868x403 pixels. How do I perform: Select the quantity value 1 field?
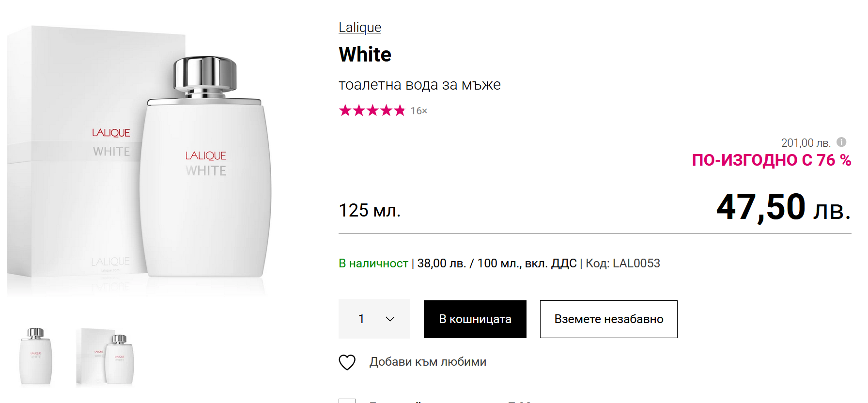tap(361, 319)
